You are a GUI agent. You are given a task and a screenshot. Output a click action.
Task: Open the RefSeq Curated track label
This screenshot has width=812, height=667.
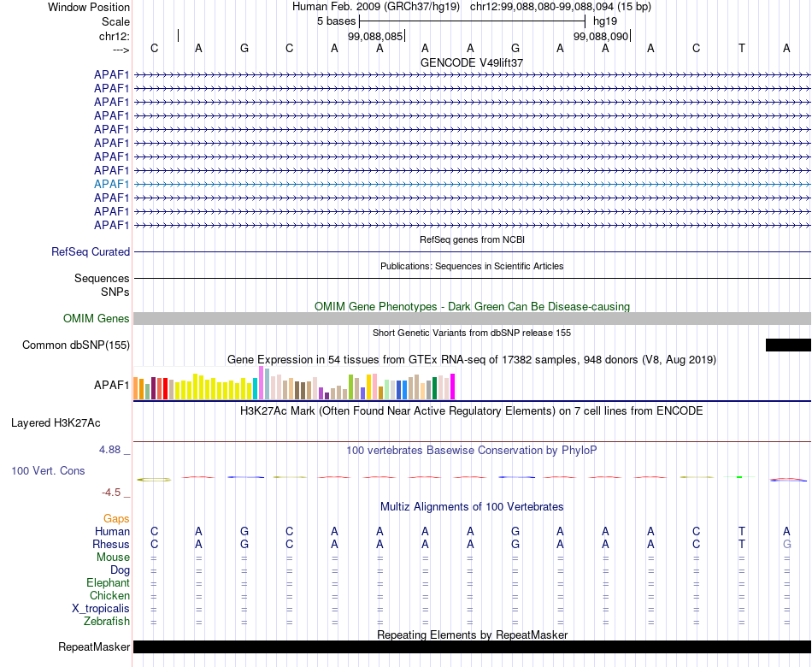[91, 252]
